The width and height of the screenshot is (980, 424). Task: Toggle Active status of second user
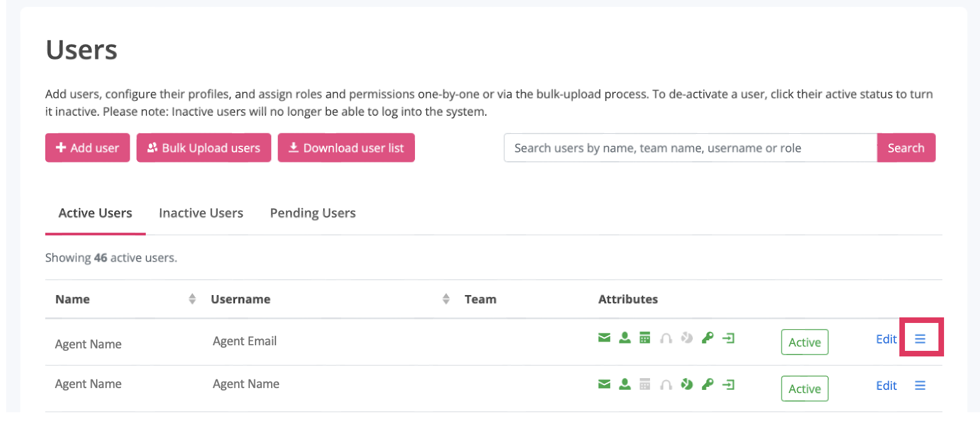point(804,389)
